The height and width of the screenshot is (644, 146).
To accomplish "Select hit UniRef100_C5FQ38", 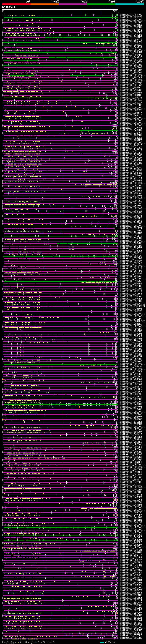I will [x=131, y=98].
